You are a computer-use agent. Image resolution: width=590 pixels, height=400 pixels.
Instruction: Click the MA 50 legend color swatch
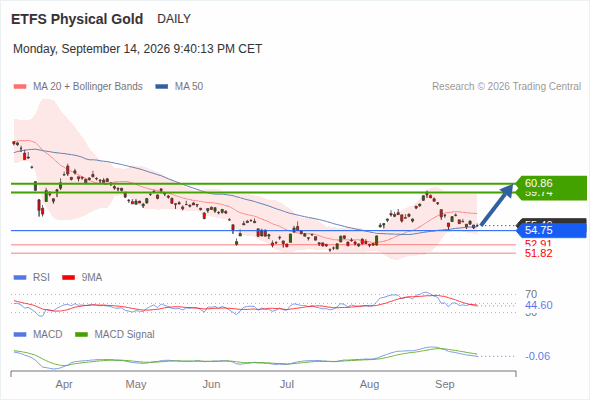(162, 87)
